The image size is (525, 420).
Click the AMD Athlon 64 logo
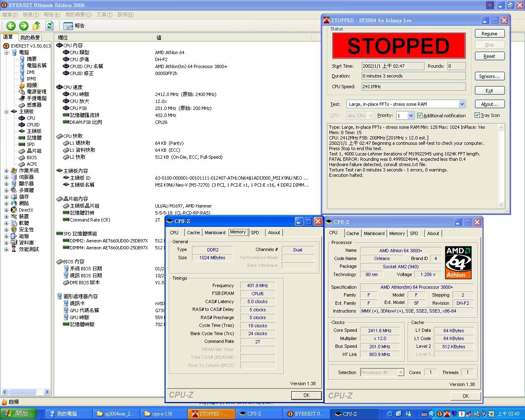click(x=458, y=262)
